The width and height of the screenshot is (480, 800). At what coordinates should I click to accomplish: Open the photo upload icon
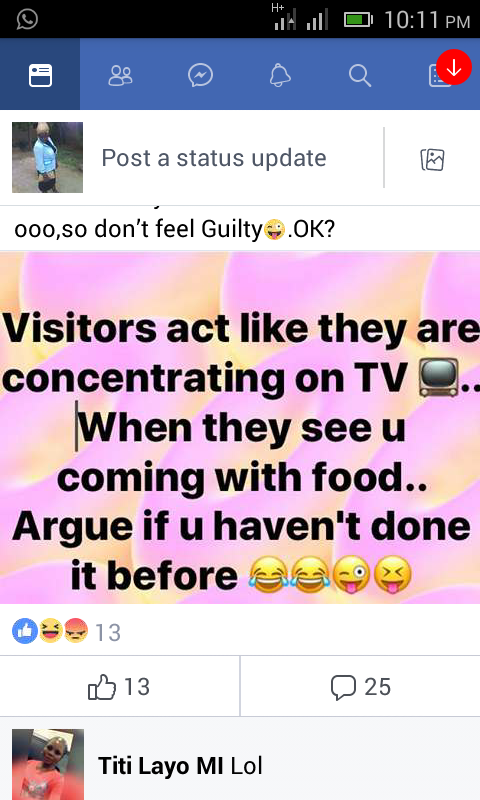pyautogui.click(x=432, y=159)
